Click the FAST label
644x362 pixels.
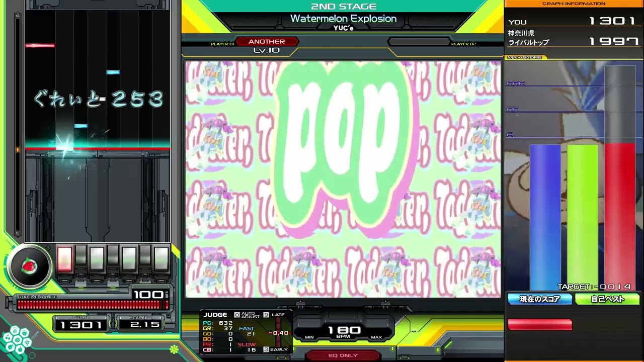(247, 329)
